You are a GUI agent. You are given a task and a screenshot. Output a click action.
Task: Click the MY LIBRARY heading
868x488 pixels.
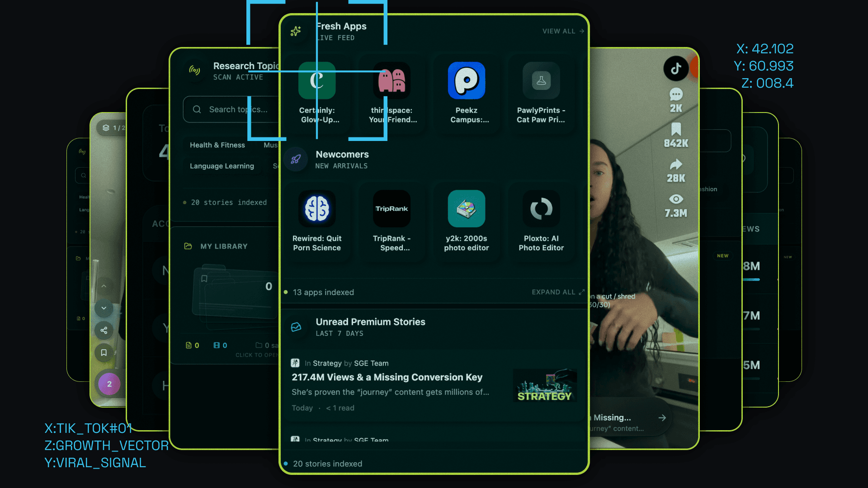(224, 246)
